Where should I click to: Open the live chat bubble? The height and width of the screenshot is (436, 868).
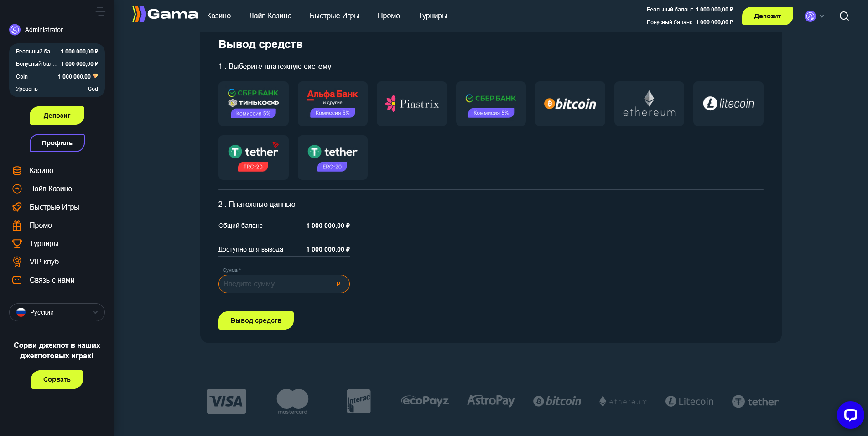pyautogui.click(x=850, y=415)
